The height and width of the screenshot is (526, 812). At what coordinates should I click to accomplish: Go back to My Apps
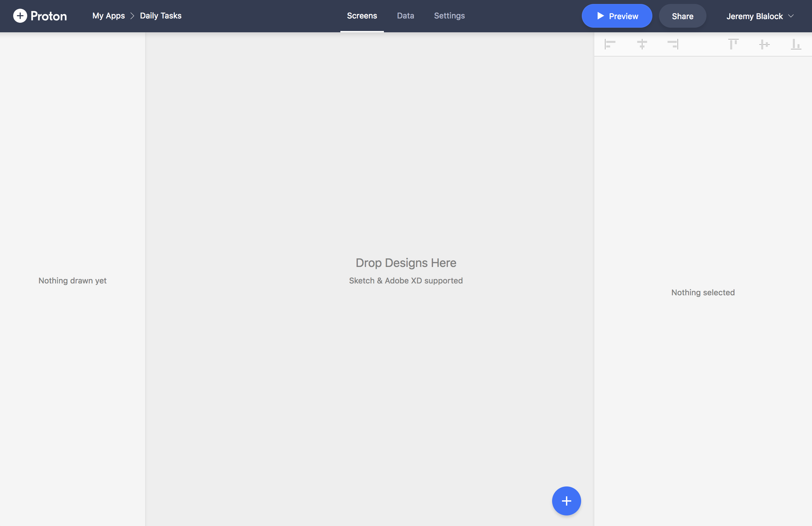[109, 16]
